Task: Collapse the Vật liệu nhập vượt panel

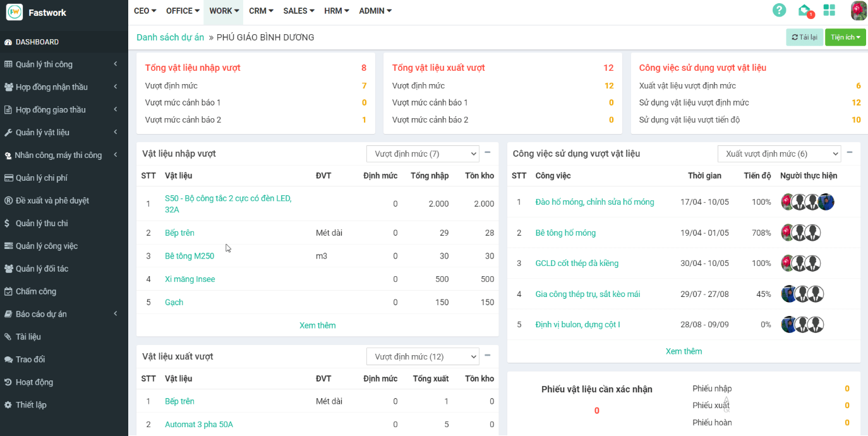Action: (x=487, y=153)
